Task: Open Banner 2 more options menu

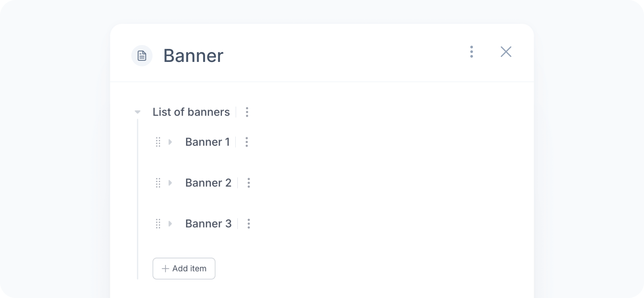Action: pos(248,183)
